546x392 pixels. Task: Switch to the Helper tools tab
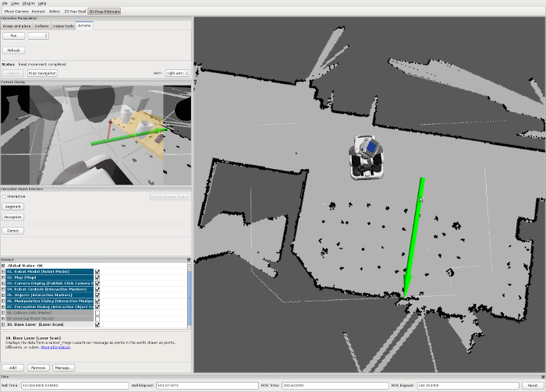tap(64, 26)
